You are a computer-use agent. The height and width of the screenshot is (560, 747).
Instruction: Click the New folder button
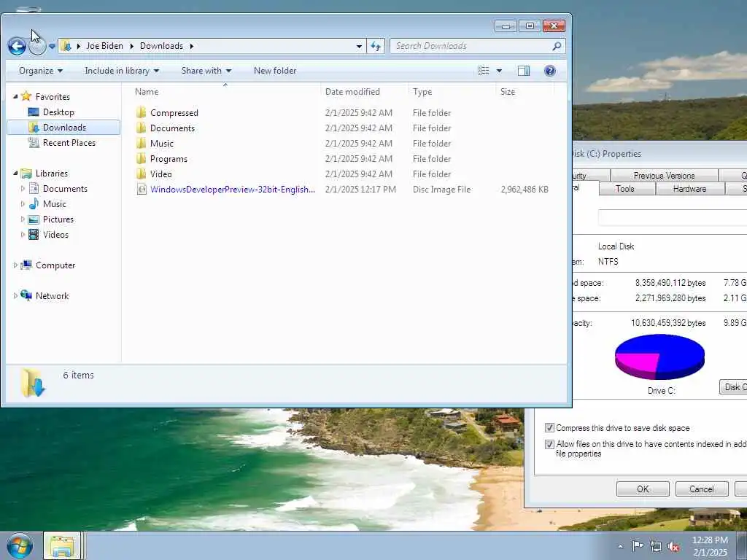pos(275,71)
